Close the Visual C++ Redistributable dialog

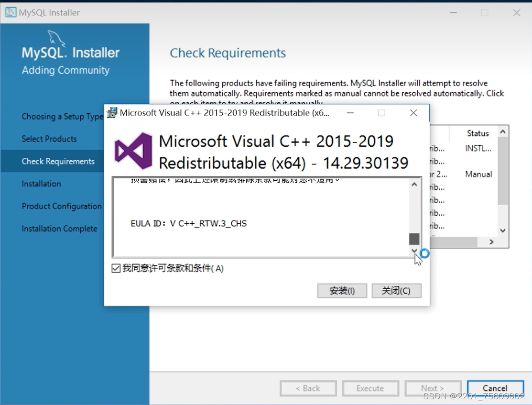click(x=413, y=113)
